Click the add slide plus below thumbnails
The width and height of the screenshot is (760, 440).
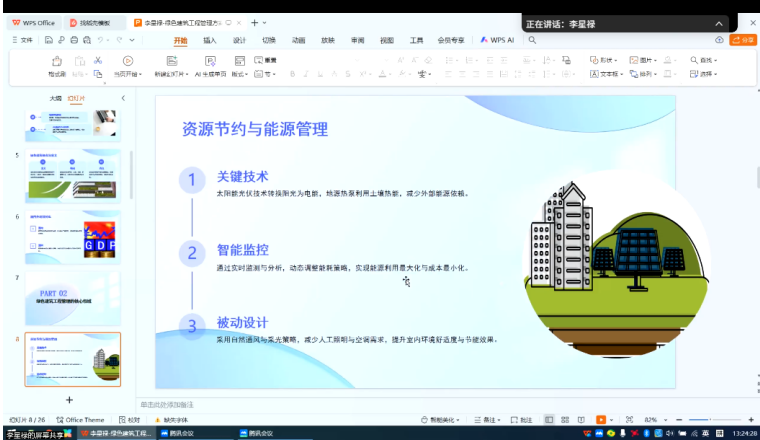[x=69, y=399]
